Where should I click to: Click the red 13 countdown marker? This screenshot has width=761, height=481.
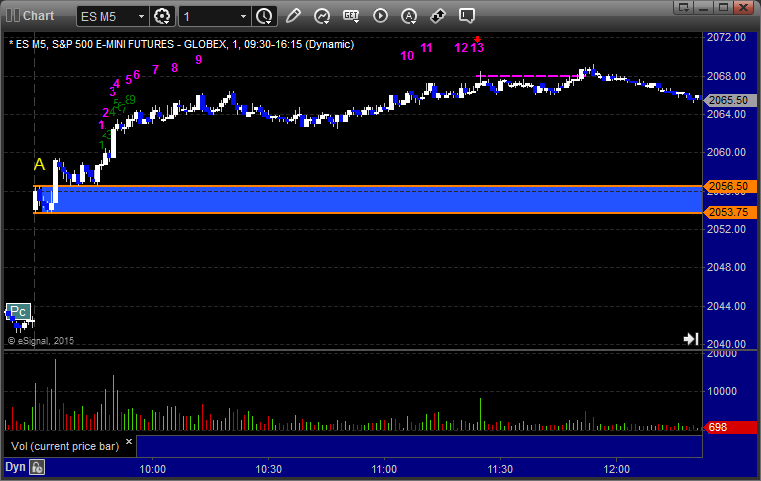(477, 47)
